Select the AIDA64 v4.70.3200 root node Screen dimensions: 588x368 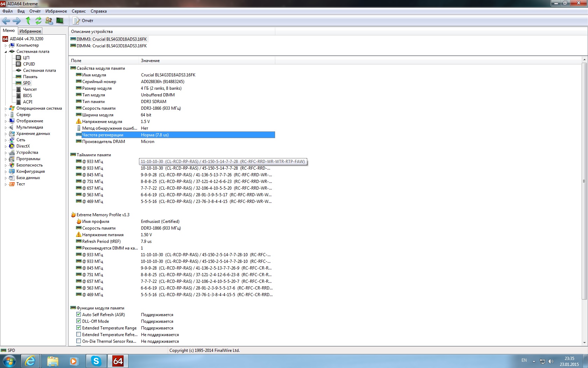(x=27, y=39)
